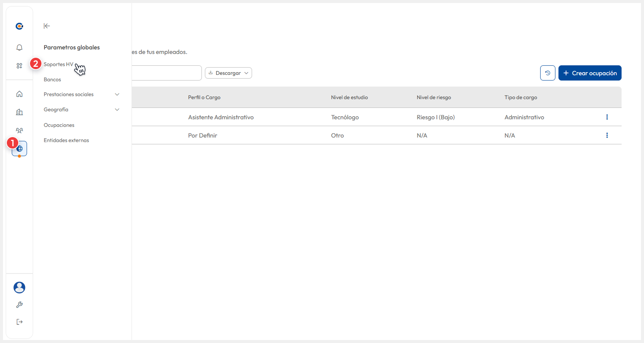Click the search input field
The height and width of the screenshot is (343, 644).
(167, 73)
